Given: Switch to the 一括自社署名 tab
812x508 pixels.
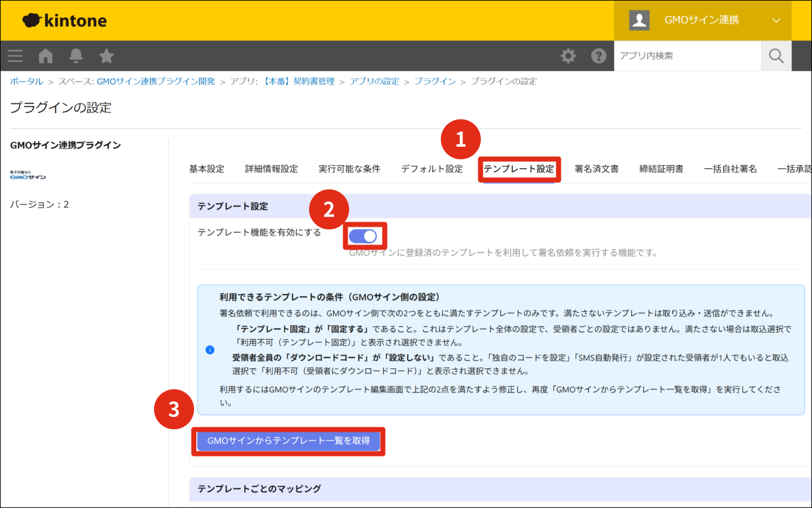Looking at the screenshot, I should coord(731,169).
